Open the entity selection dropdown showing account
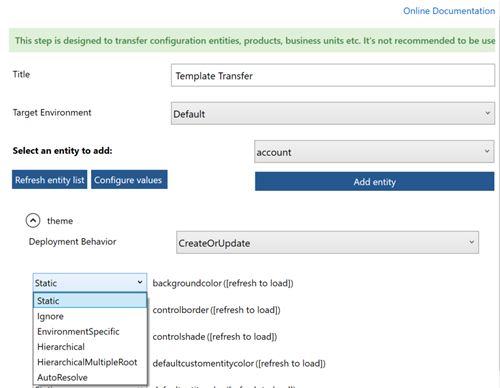The width and height of the screenshot is (500, 388). pyautogui.click(x=374, y=152)
